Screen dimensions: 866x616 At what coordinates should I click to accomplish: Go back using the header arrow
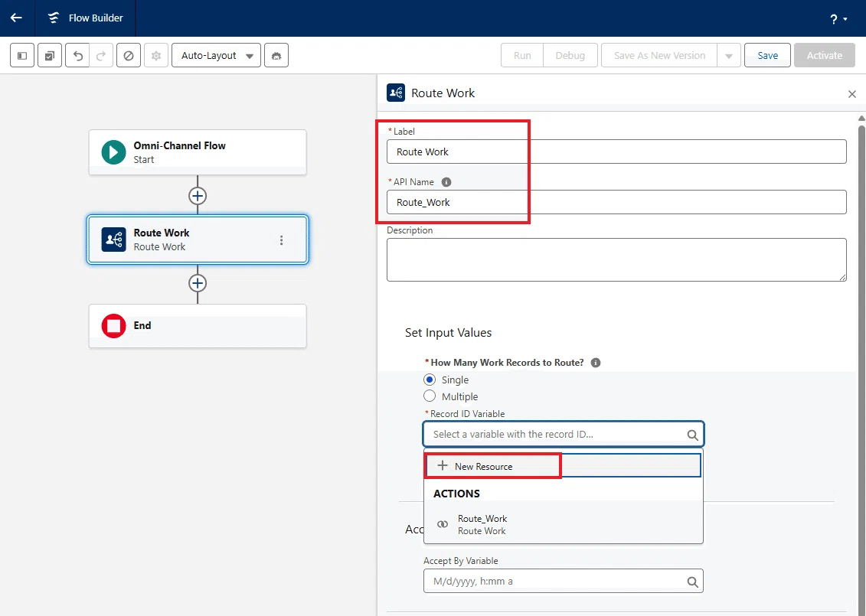(x=16, y=18)
